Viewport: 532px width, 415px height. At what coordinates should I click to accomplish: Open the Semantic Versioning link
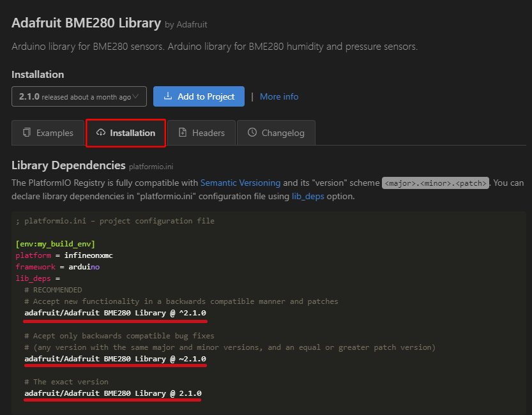(240, 183)
